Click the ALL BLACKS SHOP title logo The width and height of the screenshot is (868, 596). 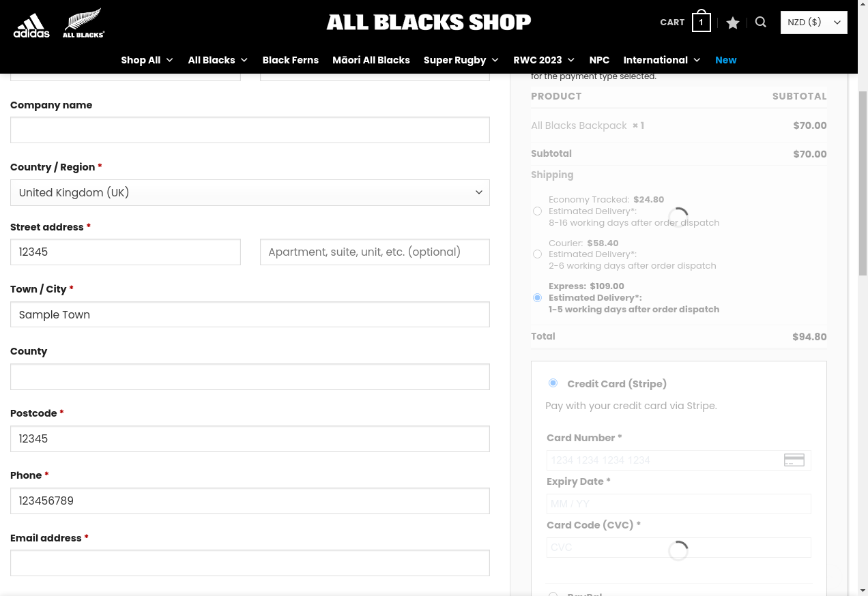pos(429,23)
